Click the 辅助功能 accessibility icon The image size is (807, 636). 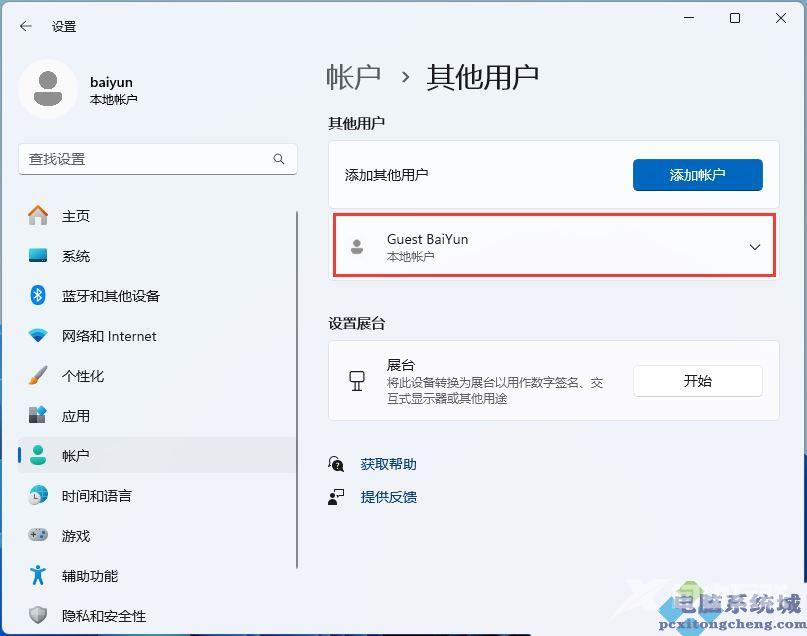pos(38,575)
